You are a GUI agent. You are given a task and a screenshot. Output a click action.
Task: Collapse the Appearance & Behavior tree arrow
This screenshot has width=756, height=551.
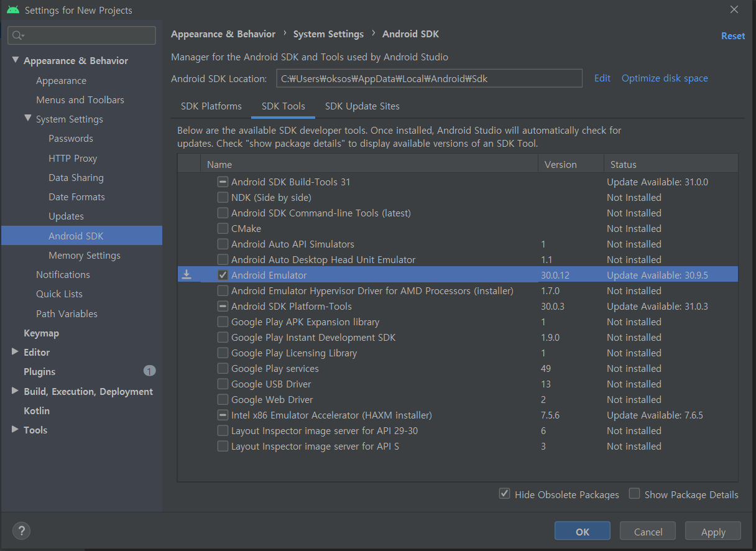click(x=15, y=60)
